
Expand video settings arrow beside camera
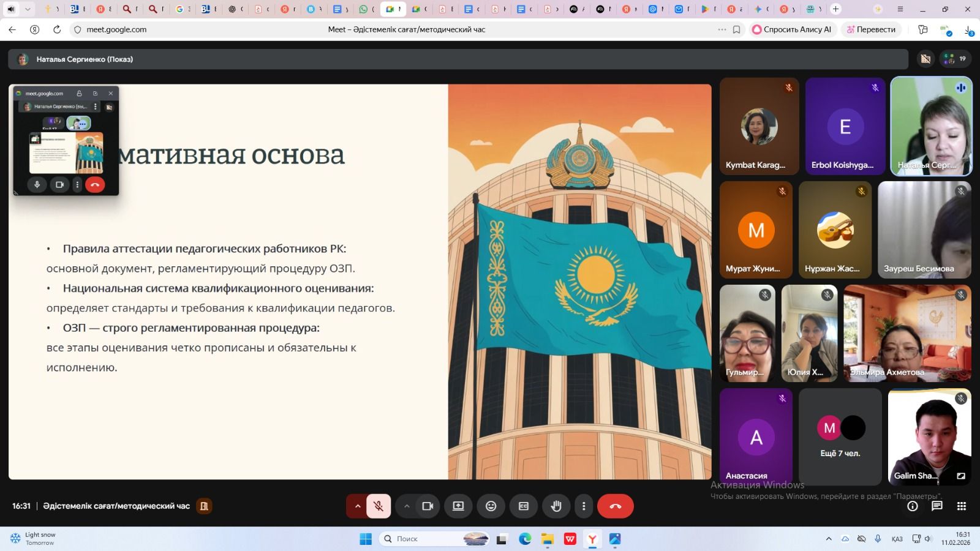coord(407,506)
